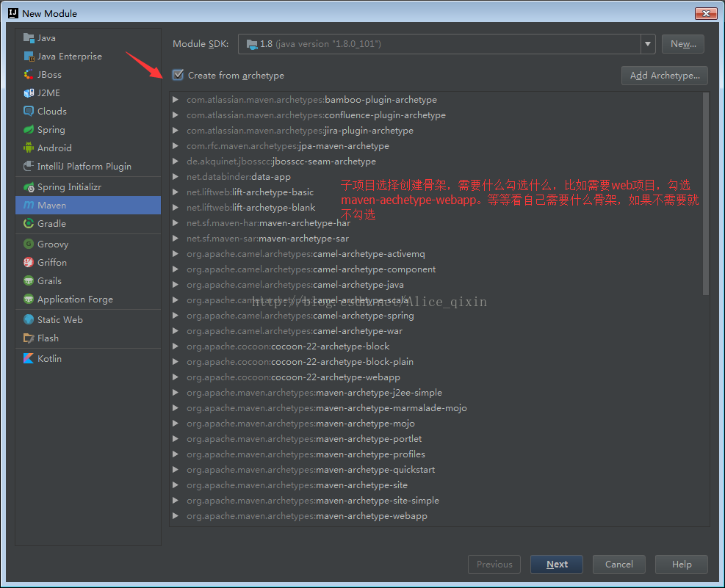
Task: Click the Help button
Action: [x=682, y=565]
